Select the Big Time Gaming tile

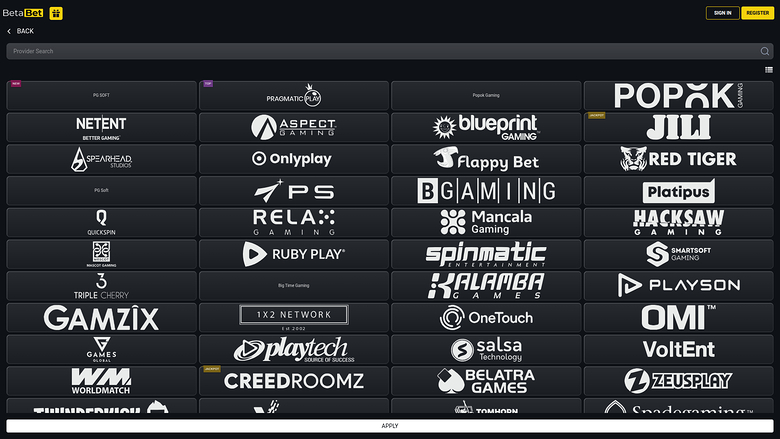point(293,285)
